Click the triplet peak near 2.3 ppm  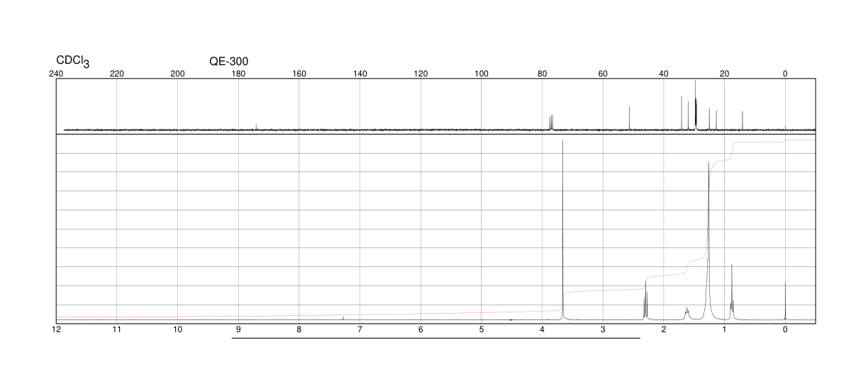[x=645, y=300]
